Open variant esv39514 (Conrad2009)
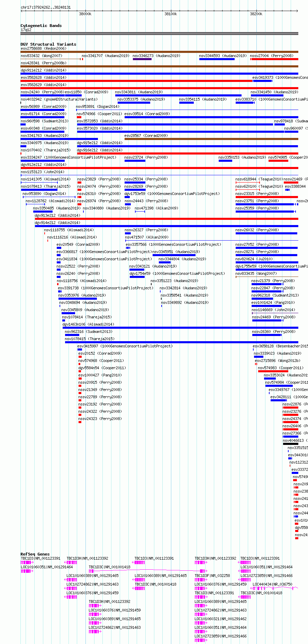 pyautogui.click(x=147, y=114)
